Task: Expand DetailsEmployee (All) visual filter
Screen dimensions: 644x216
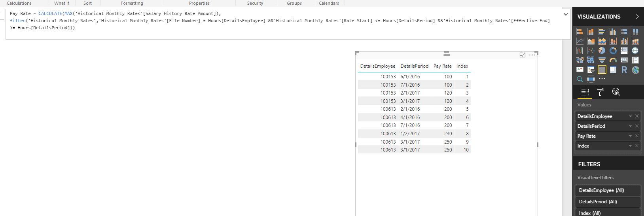Action: pyautogui.click(x=608, y=190)
